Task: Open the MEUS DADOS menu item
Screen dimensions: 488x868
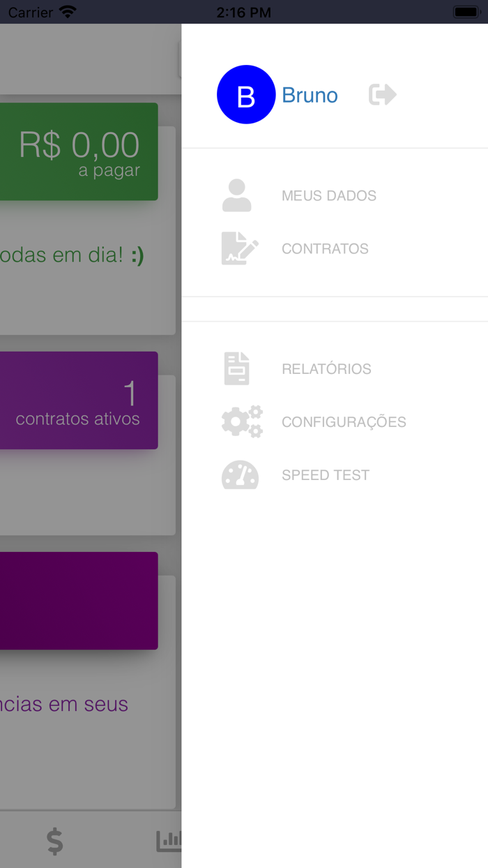Action: (x=329, y=195)
